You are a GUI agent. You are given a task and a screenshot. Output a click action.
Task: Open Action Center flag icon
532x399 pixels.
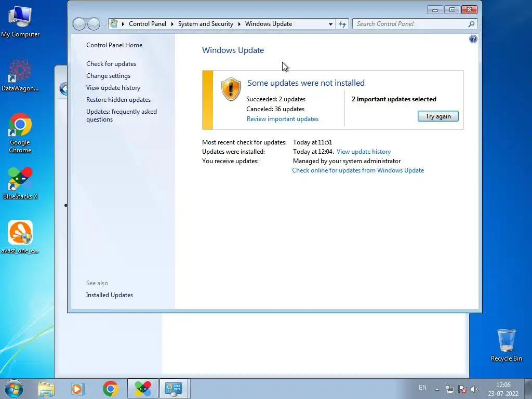(462, 389)
